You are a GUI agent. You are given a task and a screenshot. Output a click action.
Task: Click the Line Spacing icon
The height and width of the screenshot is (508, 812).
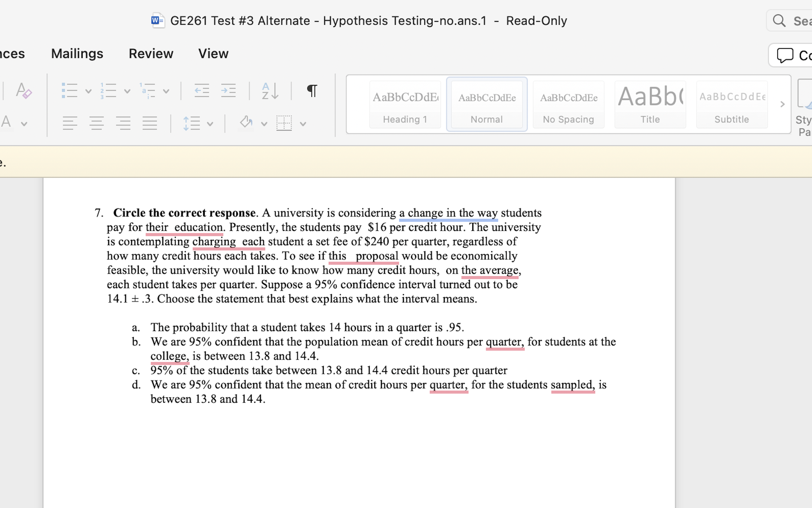[192, 123]
